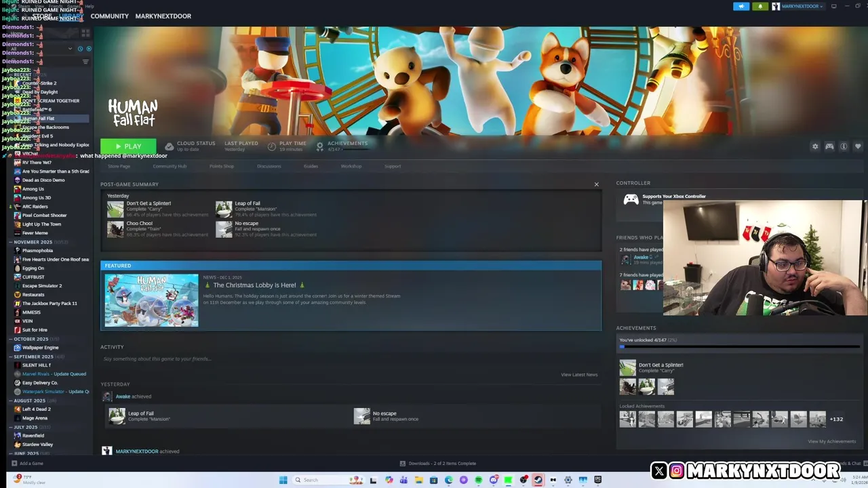Add Human Fall Flat to favorites
The height and width of the screenshot is (488, 868).
(x=858, y=146)
